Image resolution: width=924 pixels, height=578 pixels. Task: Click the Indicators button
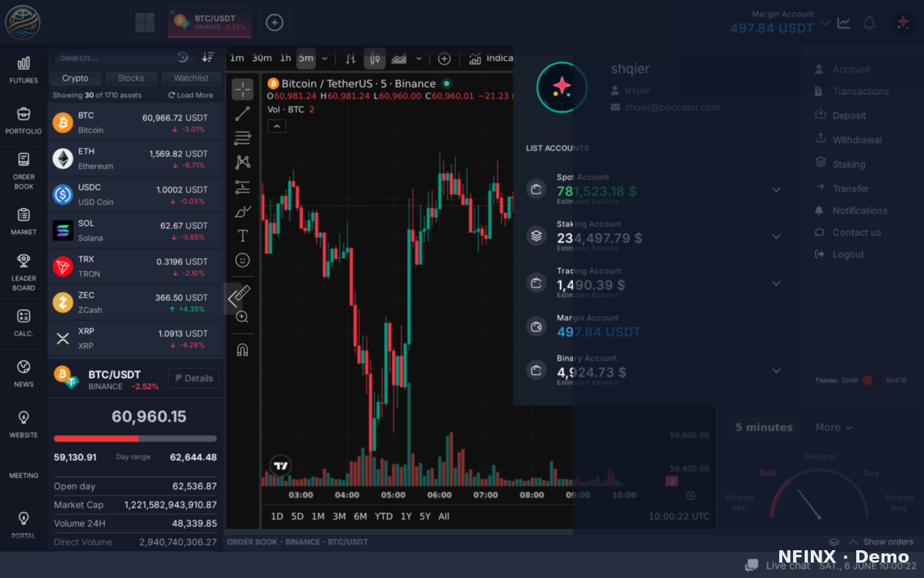490,59
